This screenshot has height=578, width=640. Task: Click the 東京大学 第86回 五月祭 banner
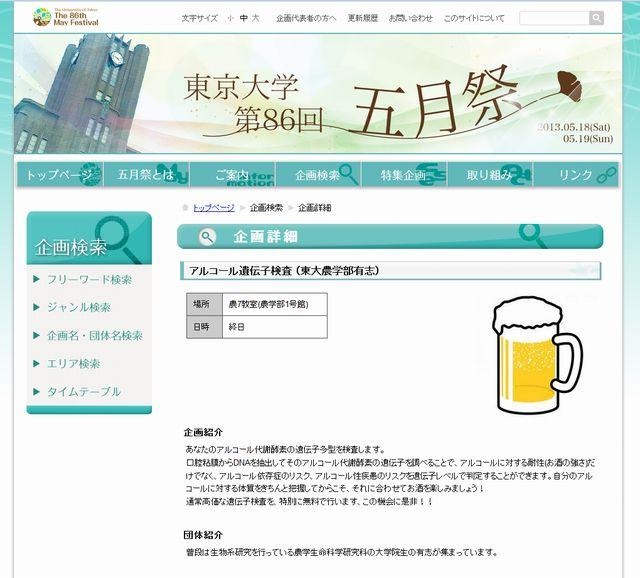(318, 94)
